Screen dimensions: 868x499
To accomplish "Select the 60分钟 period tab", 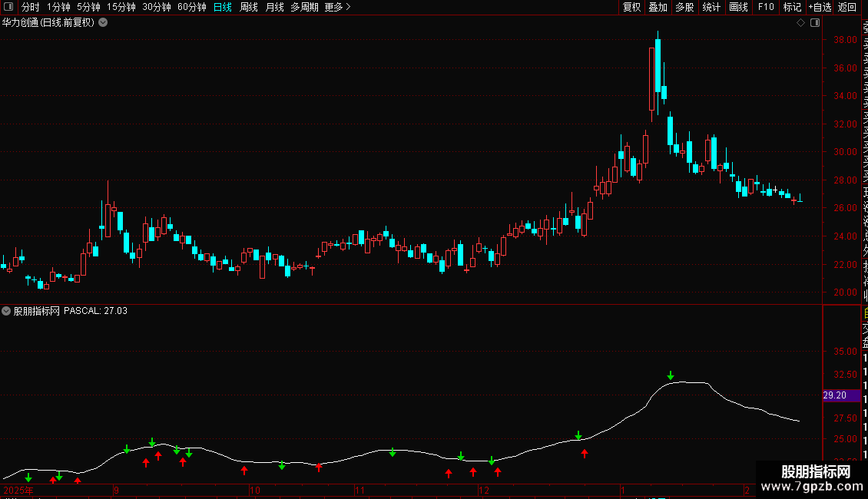I will [192, 7].
